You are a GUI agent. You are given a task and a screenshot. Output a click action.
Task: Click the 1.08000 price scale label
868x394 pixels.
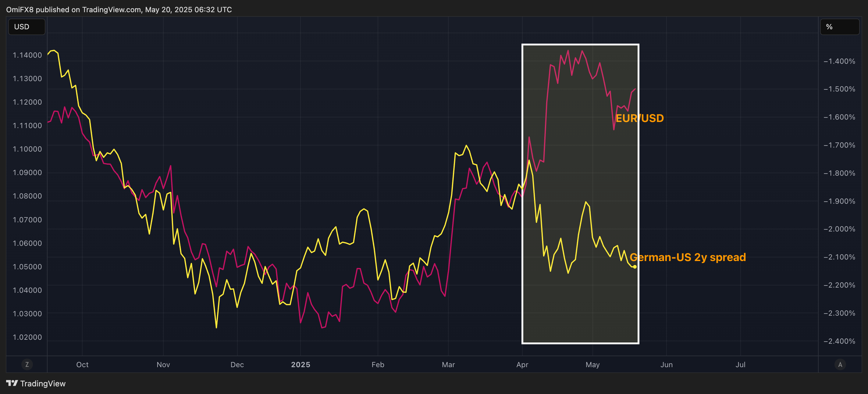coord(27,196)
